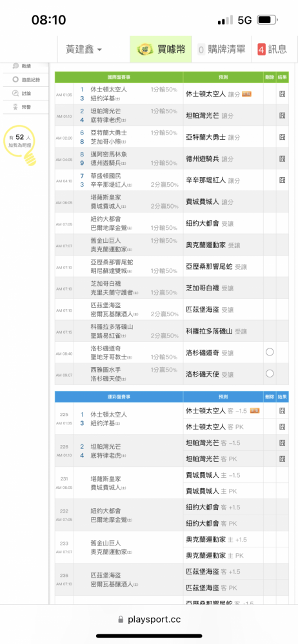
Task: Click result icon for 德州遊騎兵 row
Action: pyautogui.click(x=283, y=158)
